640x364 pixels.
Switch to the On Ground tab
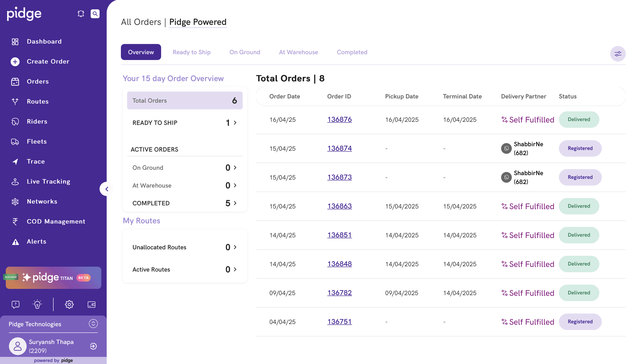(244, 52)
